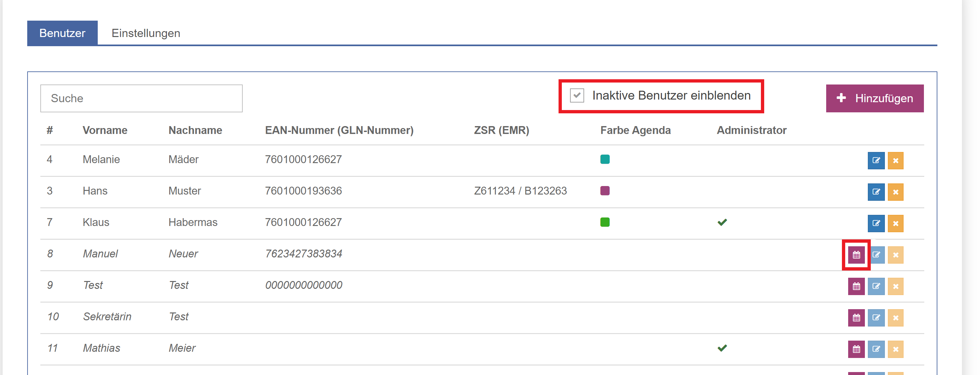
Task: Click teal agenda color of Melanie
Action: click(604, 159)
